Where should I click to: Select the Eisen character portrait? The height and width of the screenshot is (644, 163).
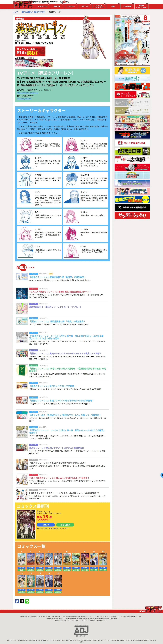click(25, 180)
